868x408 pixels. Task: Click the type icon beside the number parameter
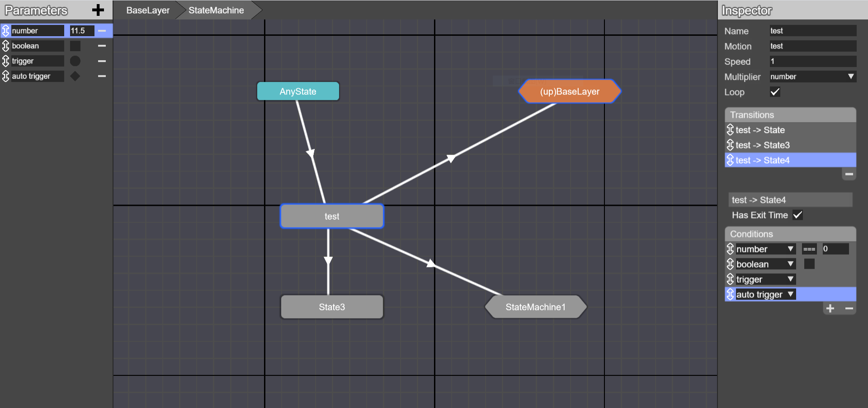click(6, 30)
